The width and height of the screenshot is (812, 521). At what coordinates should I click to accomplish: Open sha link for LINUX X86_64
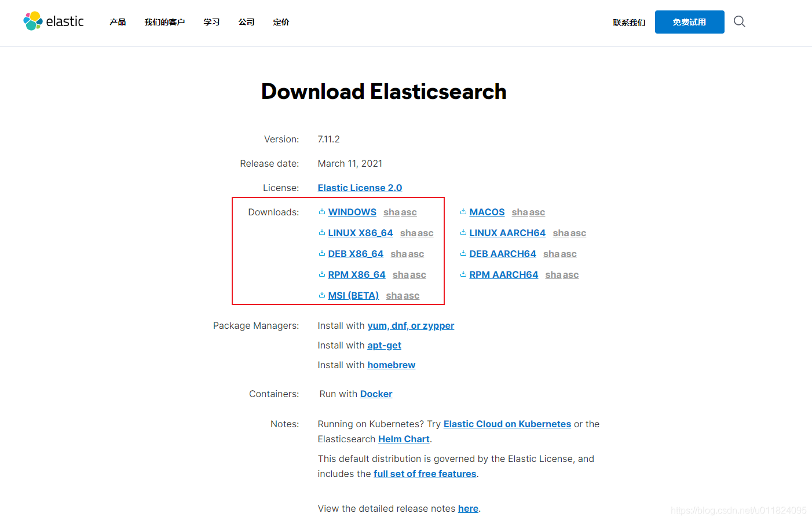[408, 233]
